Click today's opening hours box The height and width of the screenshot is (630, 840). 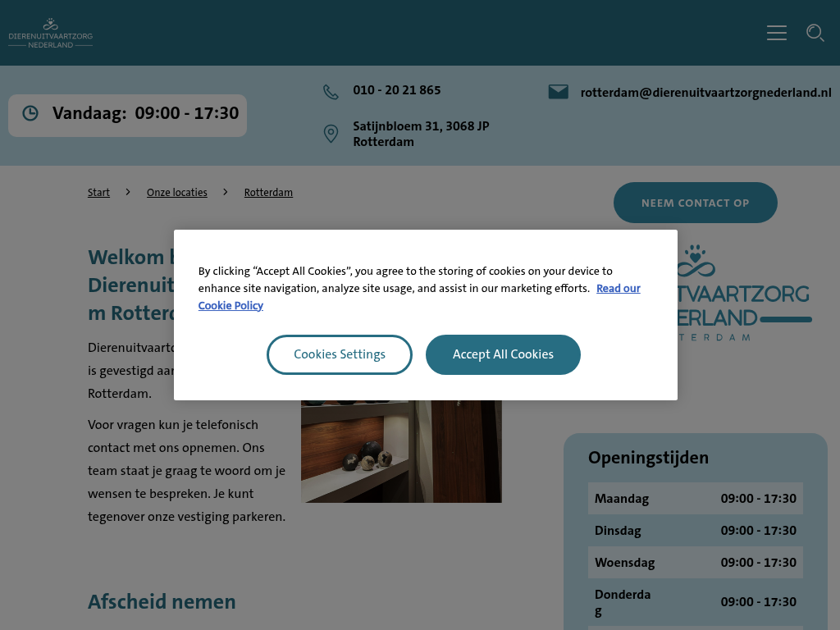click(x=127, y=115)
